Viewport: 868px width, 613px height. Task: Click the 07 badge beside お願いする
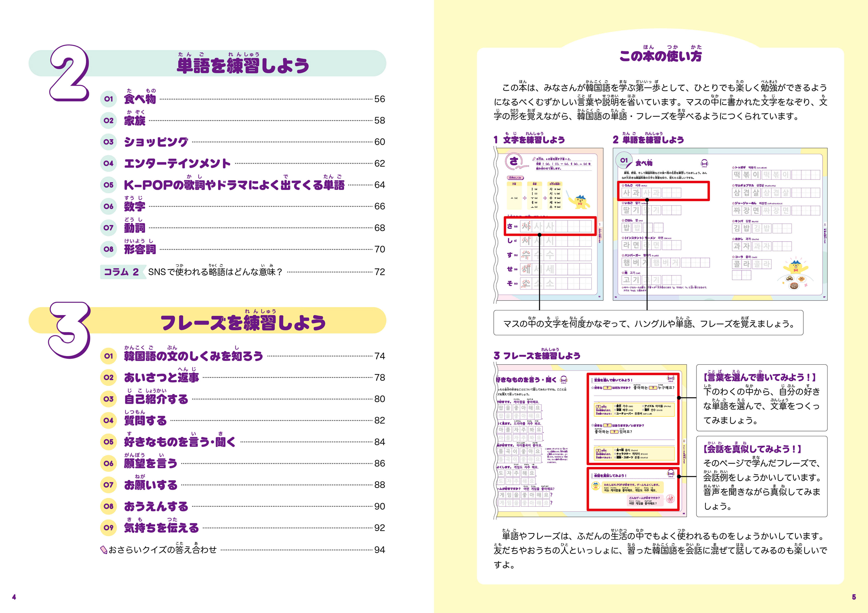click(x=108, y=485)
